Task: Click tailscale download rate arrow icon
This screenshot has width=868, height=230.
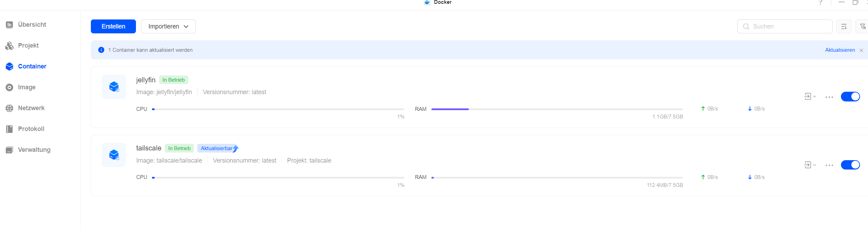Action: coord(750,177)
